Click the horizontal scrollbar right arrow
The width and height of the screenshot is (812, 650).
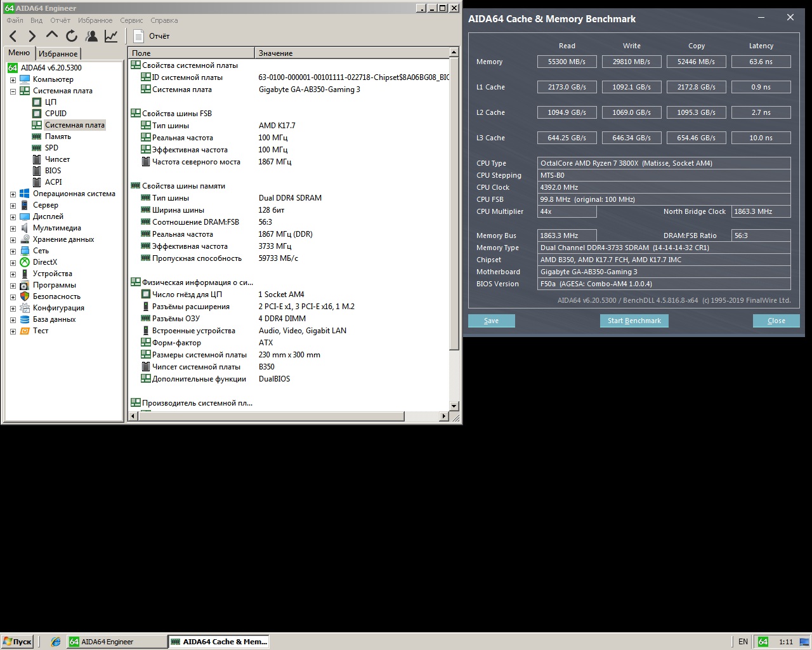pyautogui.click(x=444, y=416)
